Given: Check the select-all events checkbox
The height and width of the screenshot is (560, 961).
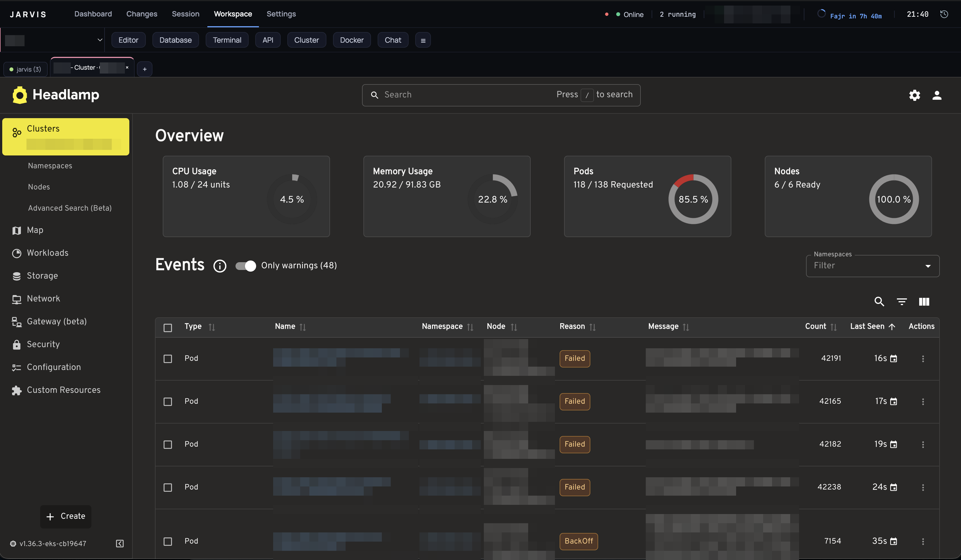Looking at the screenshot, I should pos(168,328).
